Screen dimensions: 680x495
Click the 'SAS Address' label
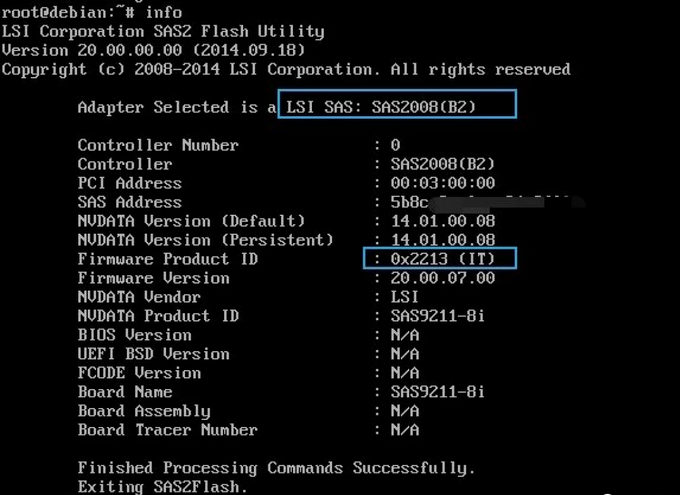pos(130,202)
